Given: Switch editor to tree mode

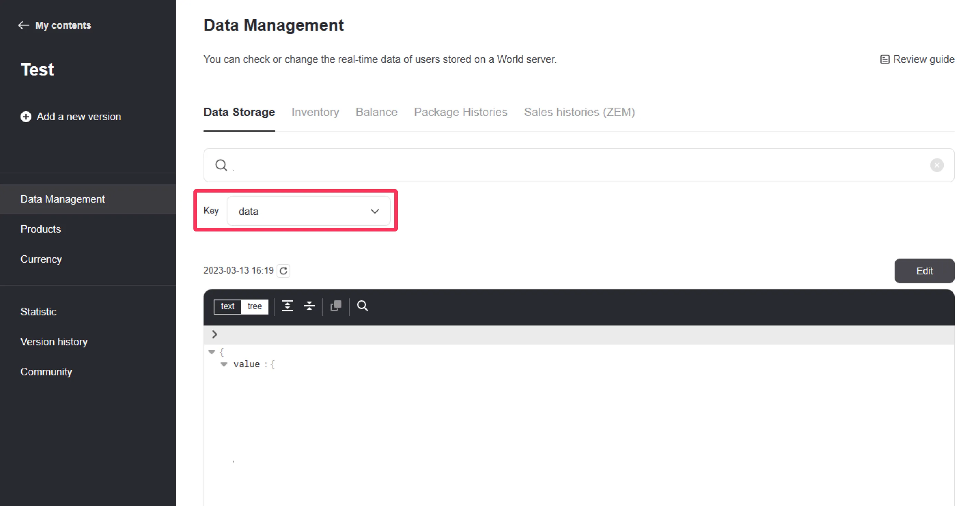Looking at the screenshot, I should coord(255,306).
